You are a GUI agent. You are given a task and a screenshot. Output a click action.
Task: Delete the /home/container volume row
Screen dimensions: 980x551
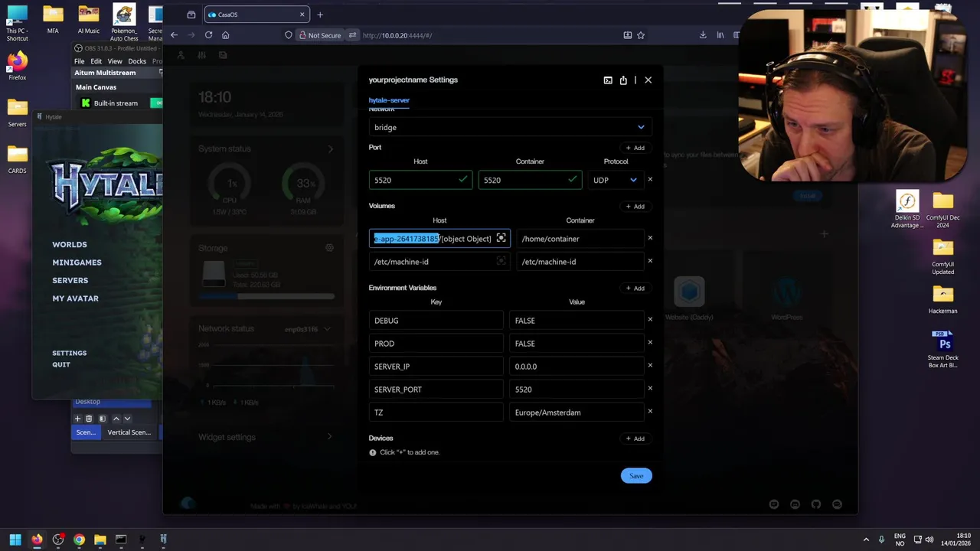point(650,238)
